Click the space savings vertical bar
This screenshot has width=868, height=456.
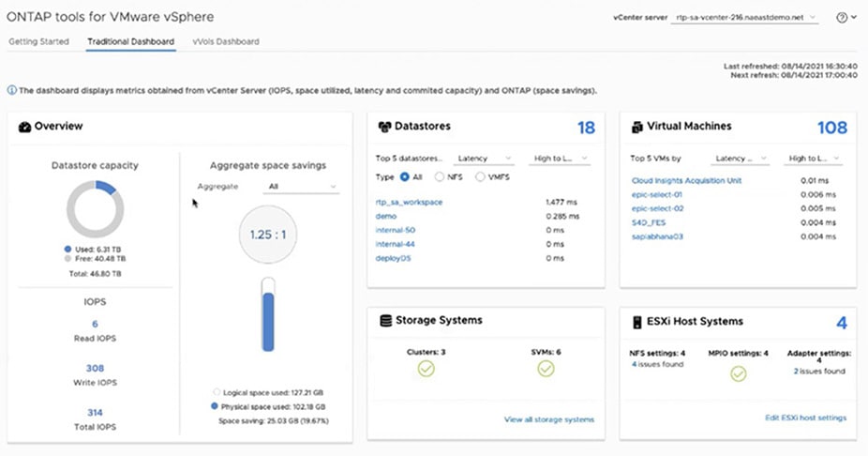click(268, 314)
